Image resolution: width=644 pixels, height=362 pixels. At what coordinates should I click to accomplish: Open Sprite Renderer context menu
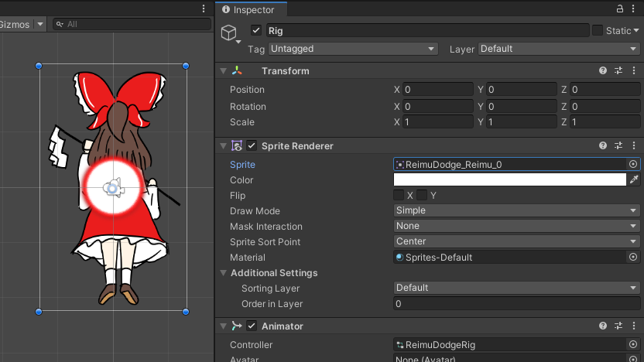tap(634, 145)
